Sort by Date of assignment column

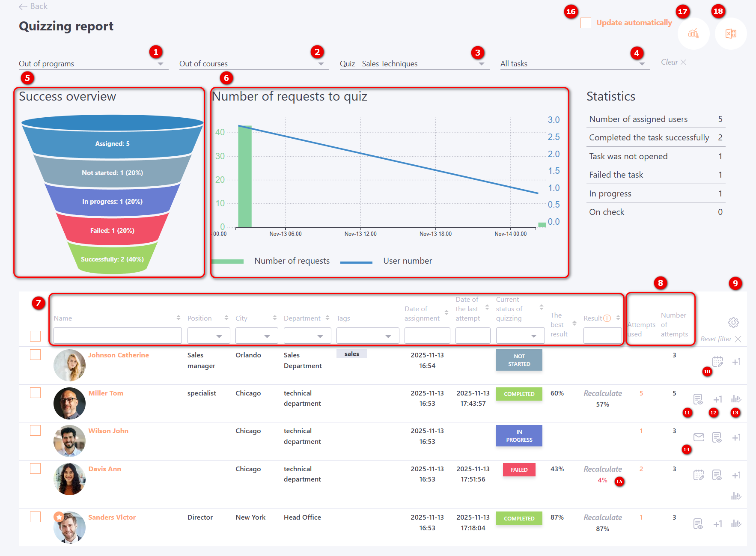tap(446, 313)
